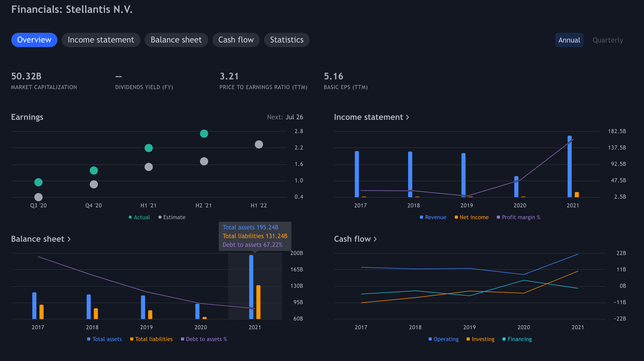Click the Next: Jul 26 earnings date
This screenshot has height=361, width=644.
(285, 117)
